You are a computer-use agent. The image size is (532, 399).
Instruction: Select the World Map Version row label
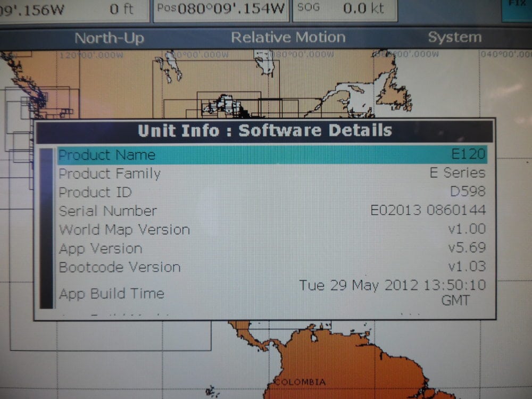pos(124,230)
